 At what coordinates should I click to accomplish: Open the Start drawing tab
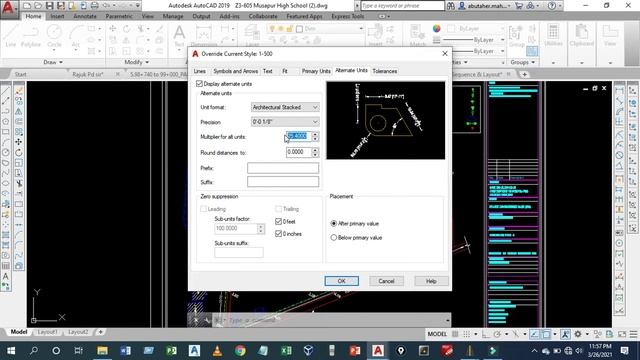(20, 74)
